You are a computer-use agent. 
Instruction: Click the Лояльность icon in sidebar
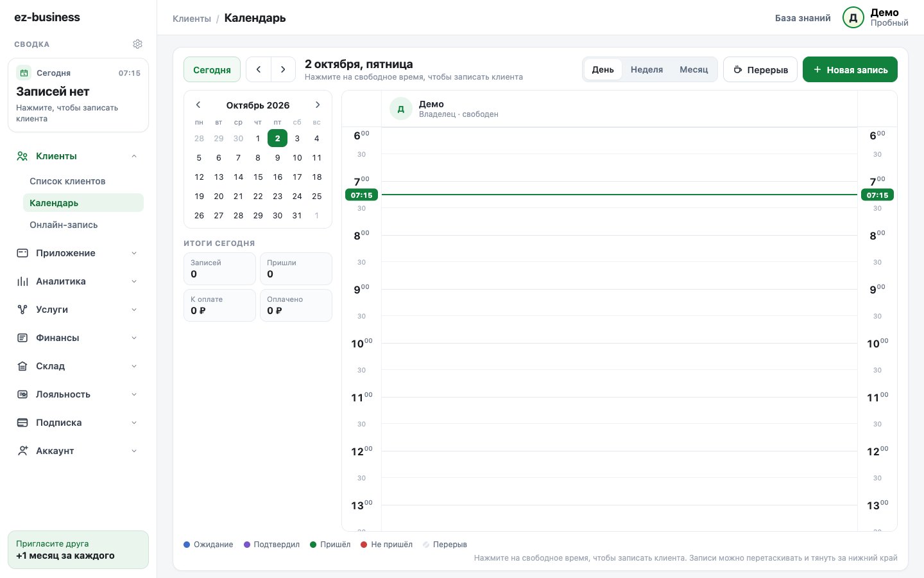click(22, 394)
